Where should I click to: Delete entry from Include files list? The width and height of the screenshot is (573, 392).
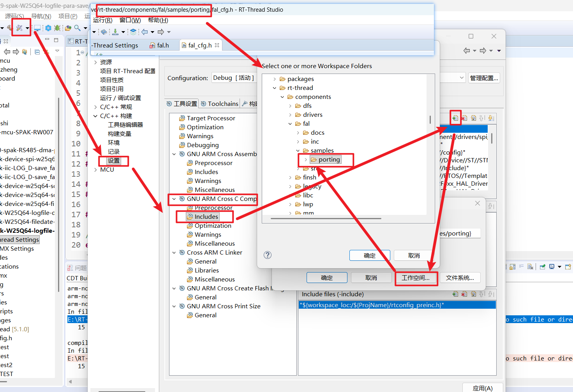tap(464, 294)
